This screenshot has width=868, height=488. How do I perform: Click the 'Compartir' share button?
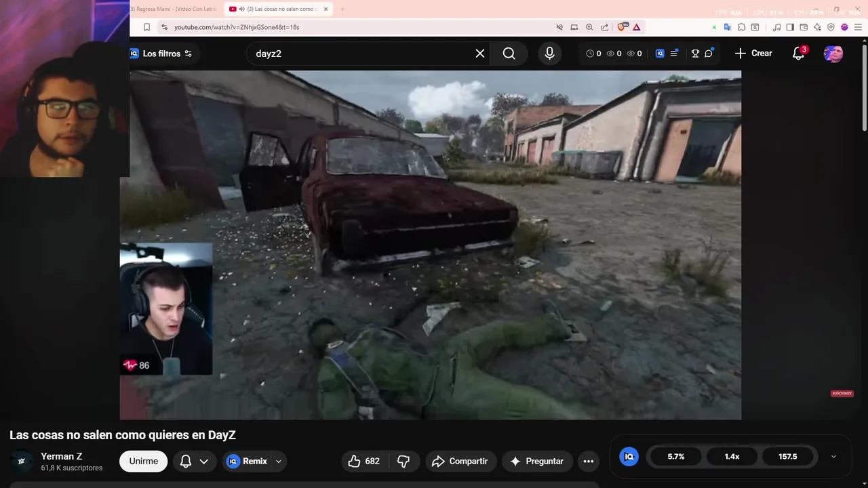(461, 462)
